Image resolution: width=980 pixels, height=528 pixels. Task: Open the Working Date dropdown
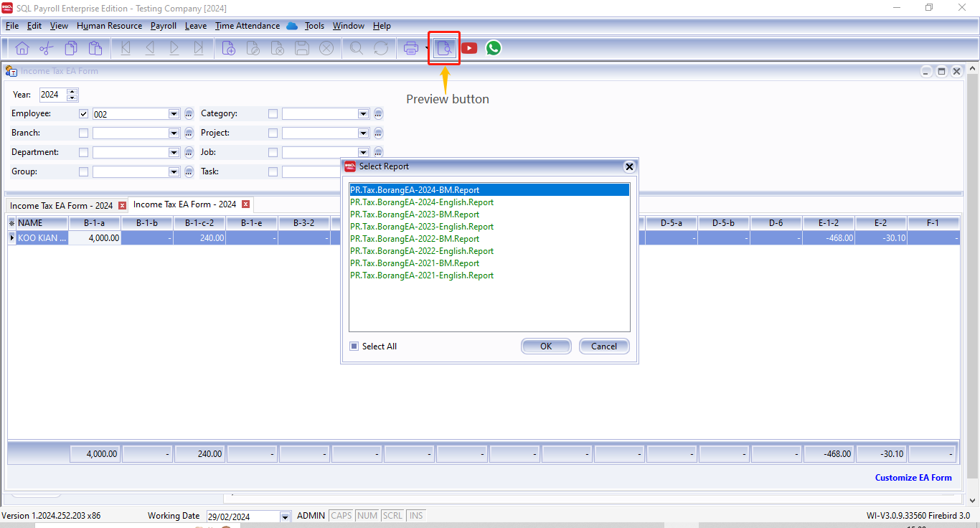click(x=285, y=517)
